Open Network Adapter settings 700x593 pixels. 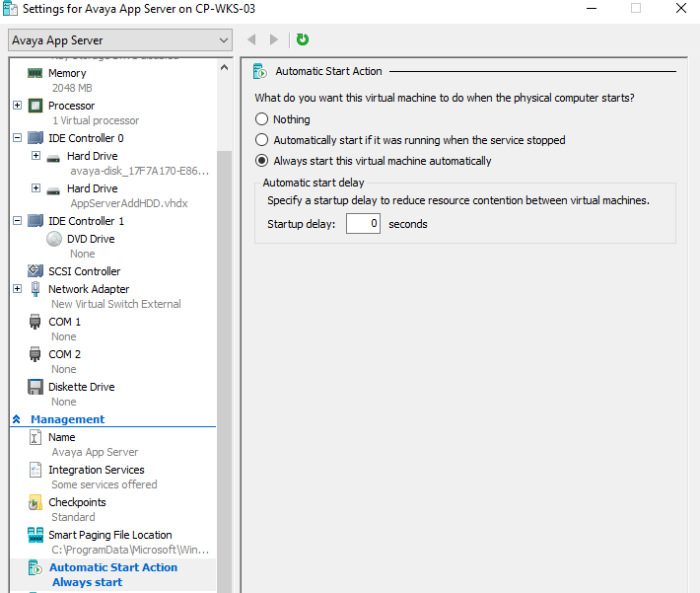pyautogui.click(x=89, y=289)
